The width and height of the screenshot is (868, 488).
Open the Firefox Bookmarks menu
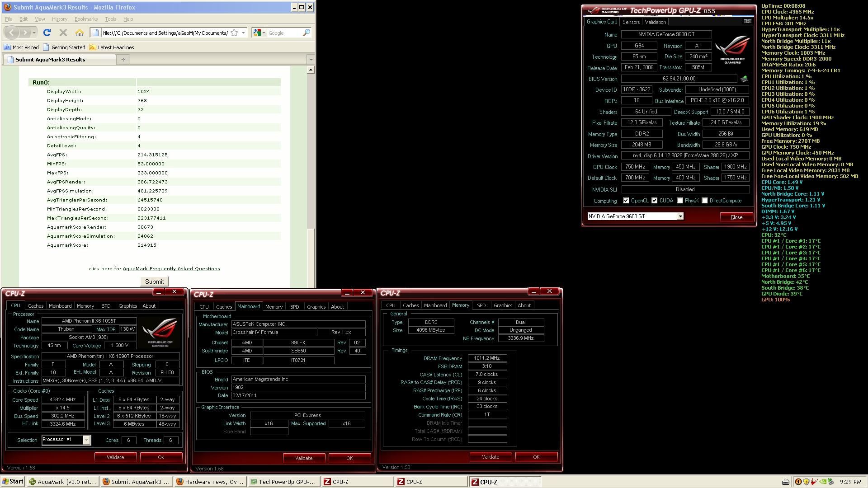tap(86, 19)
